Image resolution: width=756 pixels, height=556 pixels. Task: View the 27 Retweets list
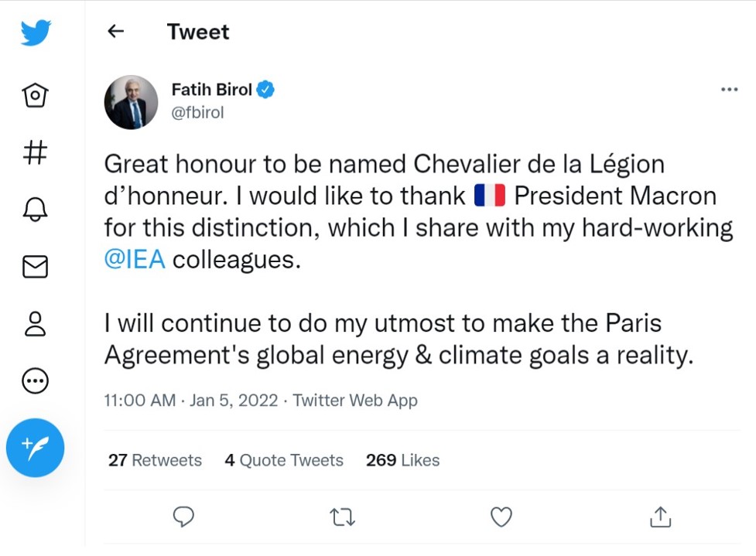point(155,460)
